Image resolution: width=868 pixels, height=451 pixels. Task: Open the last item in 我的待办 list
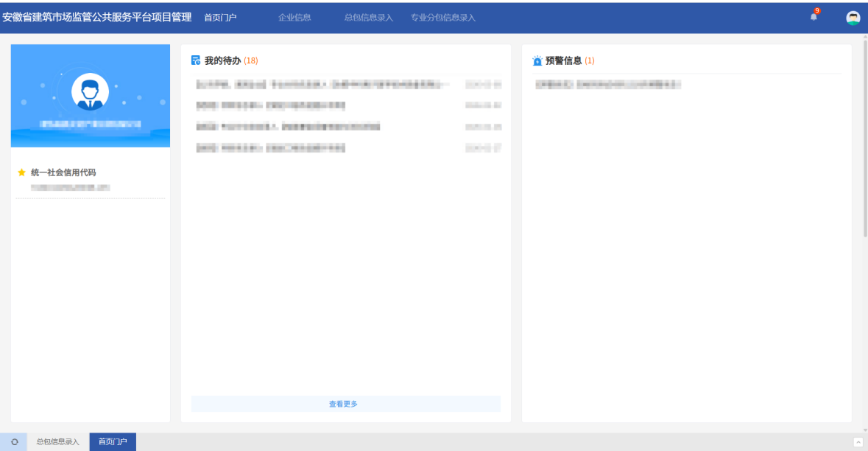[271, 148]
